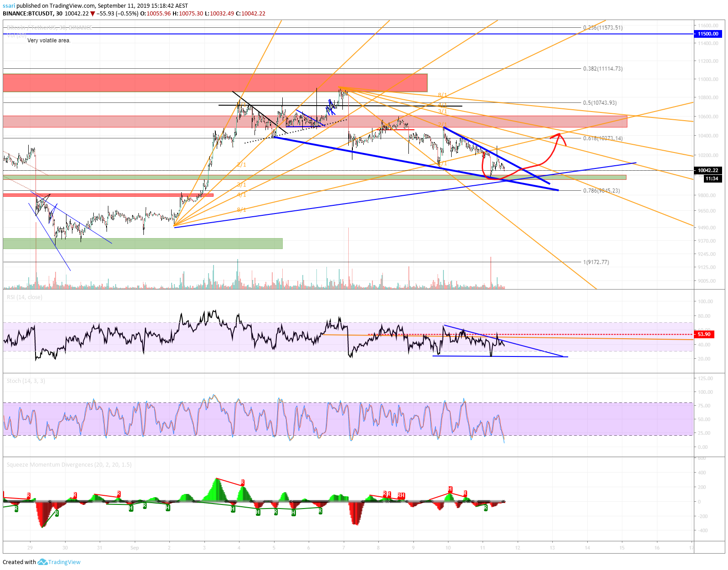The height and width of the screenshot is (570, 728).
Task: Click the 29 date label on time axis
Action: pyautogui.click(x=30, y=548)
